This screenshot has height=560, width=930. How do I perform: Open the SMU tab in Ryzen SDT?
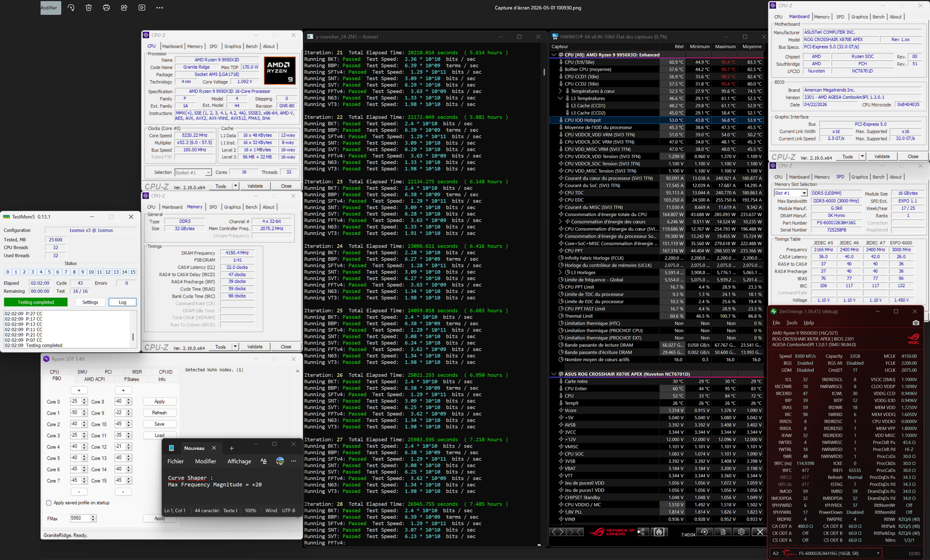82,372
